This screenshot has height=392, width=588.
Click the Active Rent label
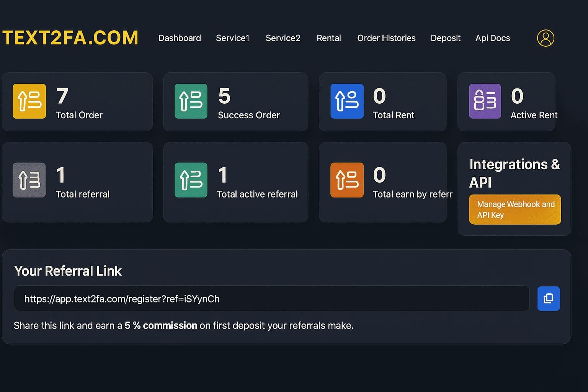tap(534, 115)
